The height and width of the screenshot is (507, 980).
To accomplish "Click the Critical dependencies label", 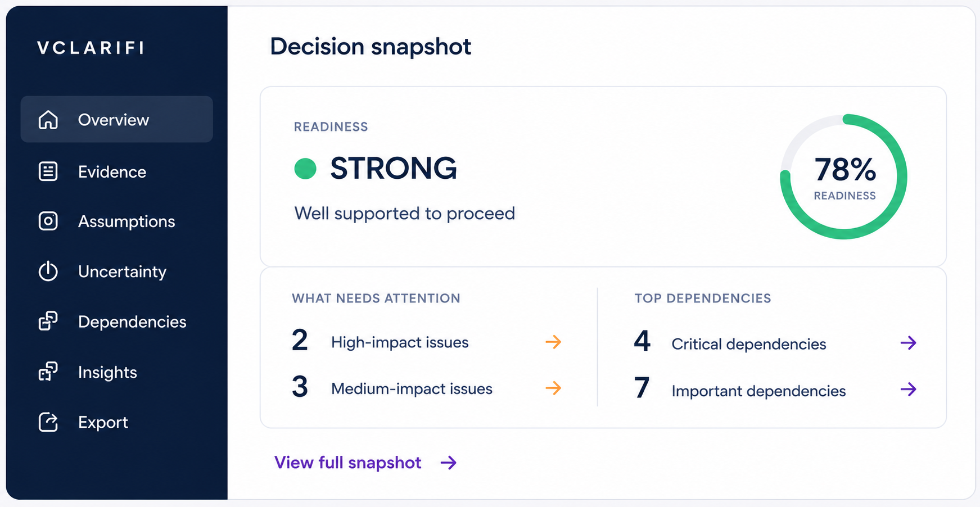I will pyautogui.click(x=749, y=344).
